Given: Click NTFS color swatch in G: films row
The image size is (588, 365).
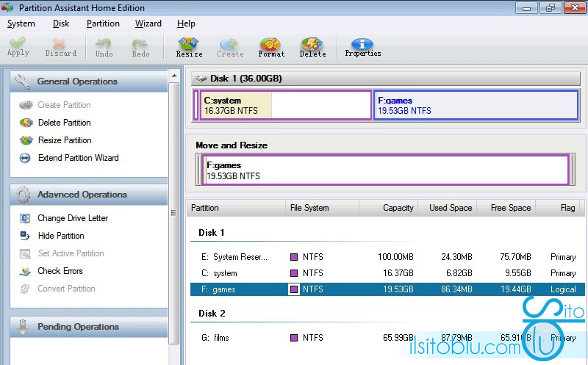Looking at the screenshot, I should tap(294, 338).
